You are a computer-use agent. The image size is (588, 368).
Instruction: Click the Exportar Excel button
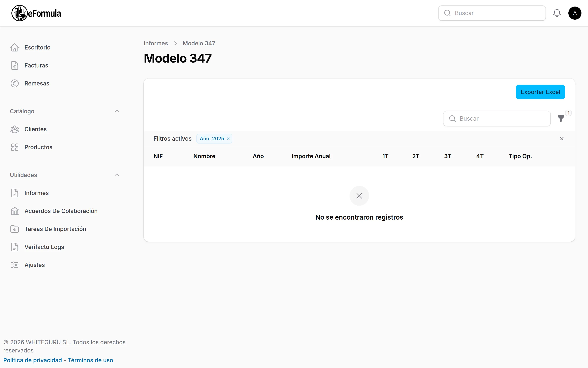540,92
